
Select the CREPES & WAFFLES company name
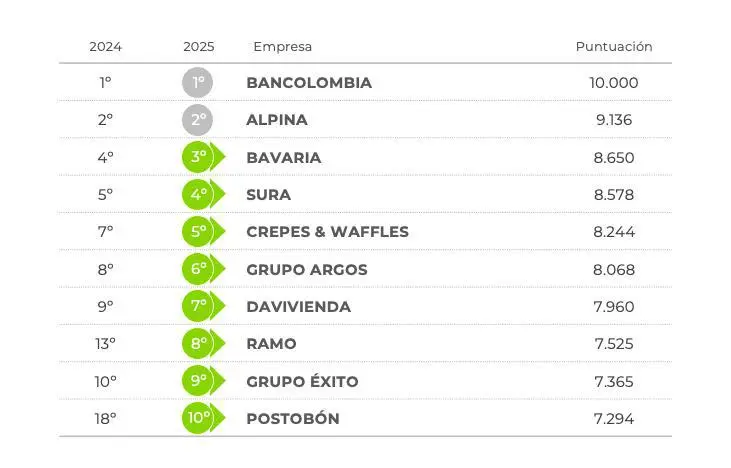pyautogui.click(x=327, y=232)
